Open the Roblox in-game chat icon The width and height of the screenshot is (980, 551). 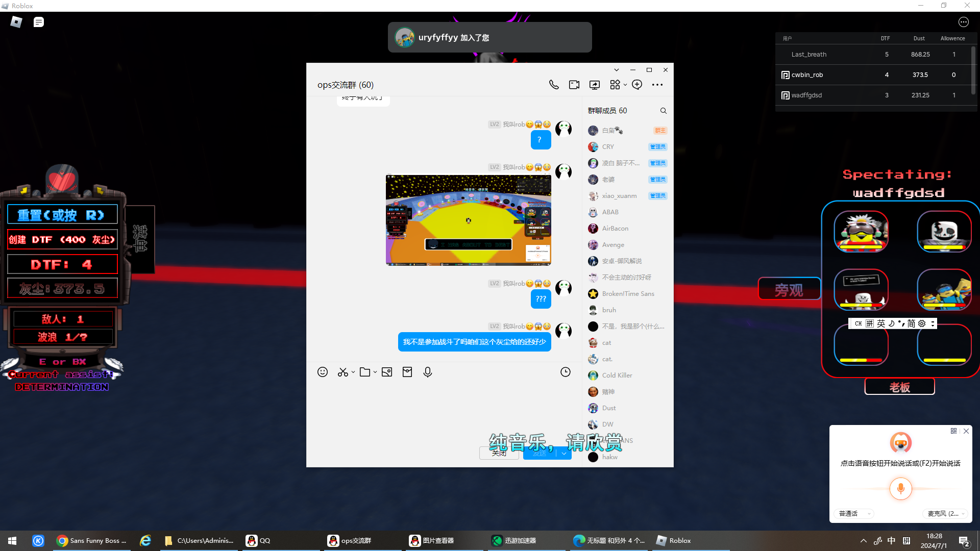[39, 22]
